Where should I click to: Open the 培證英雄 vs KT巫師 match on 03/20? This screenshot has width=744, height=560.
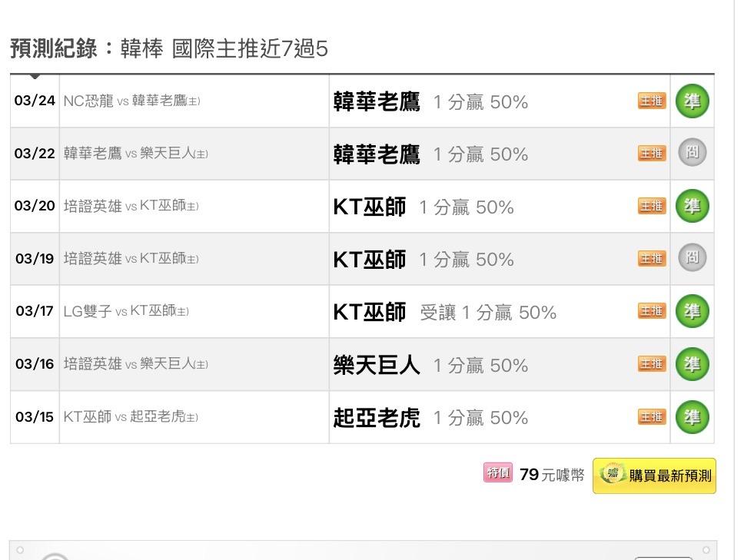coord(131,206)
